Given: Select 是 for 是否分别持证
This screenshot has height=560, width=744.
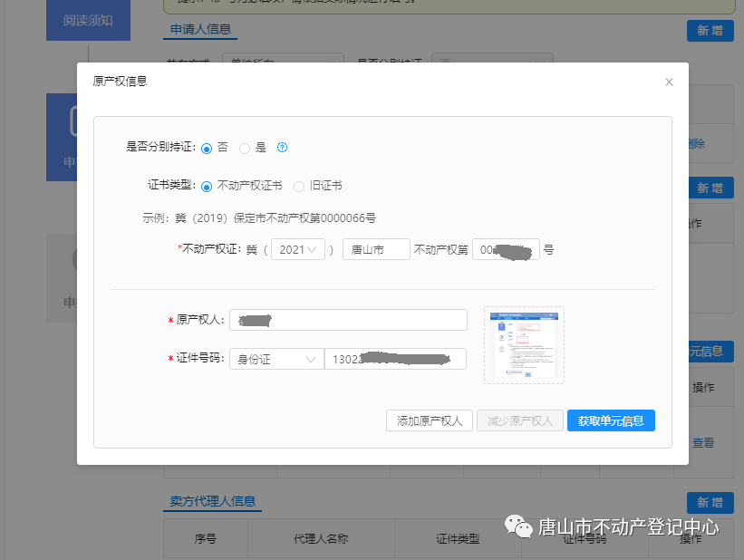Looking at the screenshot, I should point(245,148).
